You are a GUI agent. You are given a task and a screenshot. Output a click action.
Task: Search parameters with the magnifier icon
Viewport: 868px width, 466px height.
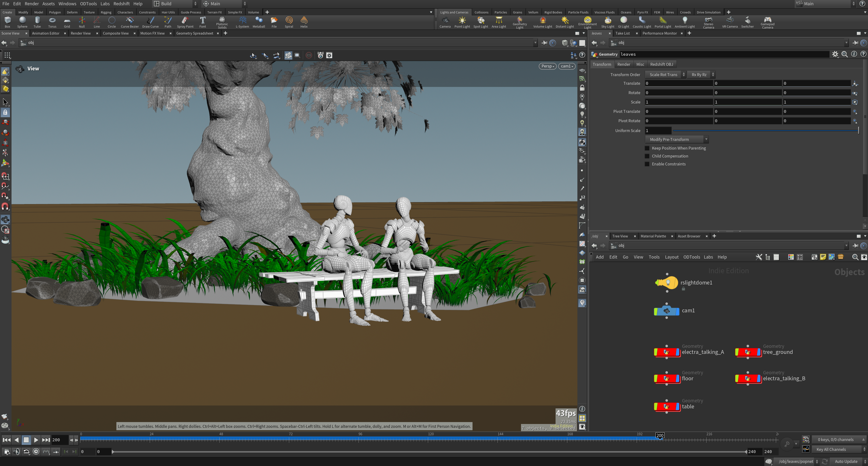point(844,54)
